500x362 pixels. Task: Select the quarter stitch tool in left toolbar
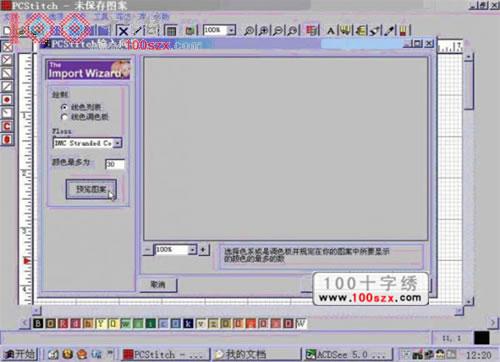(x=7, y=113)
